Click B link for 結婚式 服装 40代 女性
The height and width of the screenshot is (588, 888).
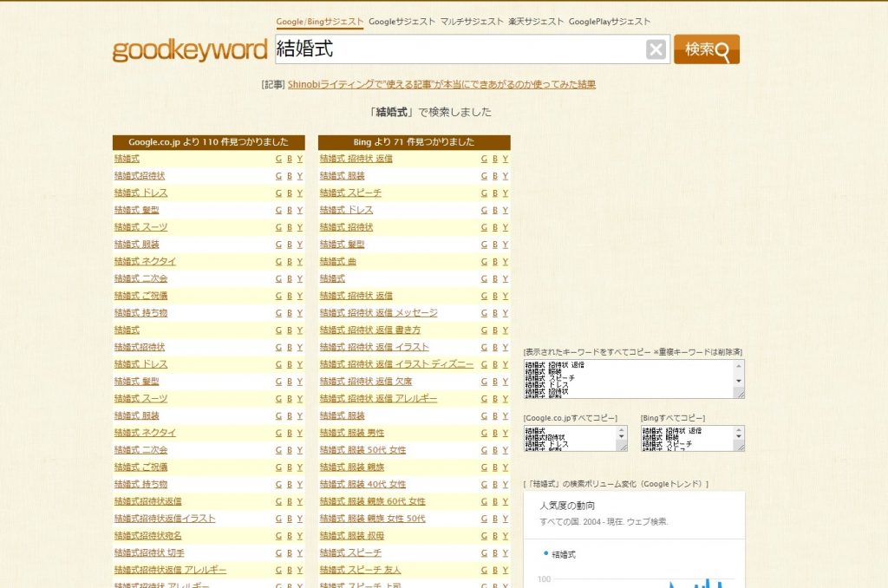pyautogui.click(x=495, y=484)
